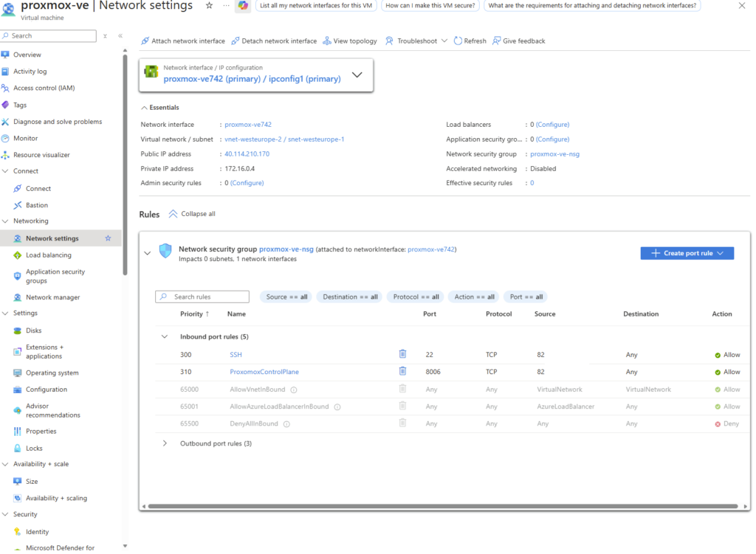
Task: Open Load balancing in sidebar
Action: coord(48,255)
